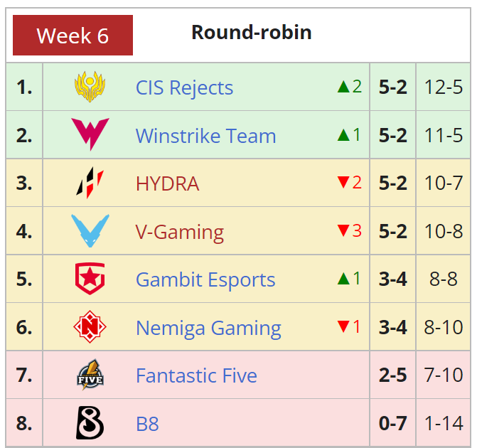The height and width of the screenshot is (448, 477).
Task: Click the V-Gaming blue logo
Action: click(x=90, y=230)
